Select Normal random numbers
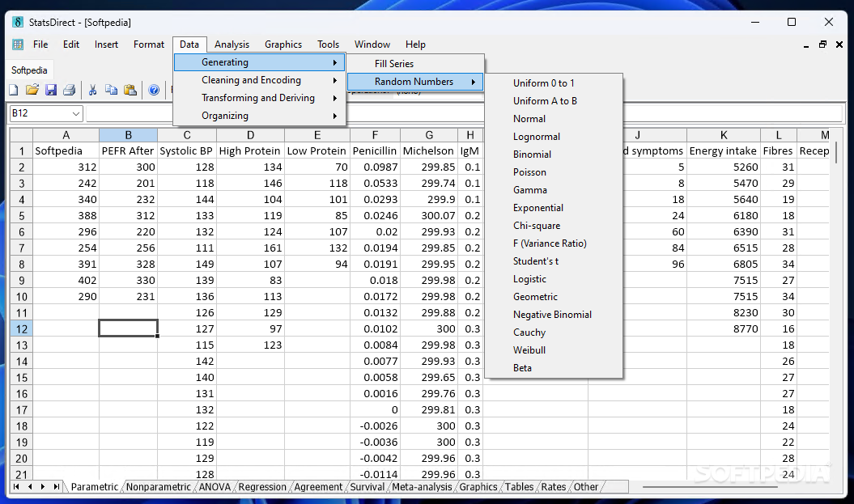Viewport: 854px width, 504px height. click(x=554, y=119)
